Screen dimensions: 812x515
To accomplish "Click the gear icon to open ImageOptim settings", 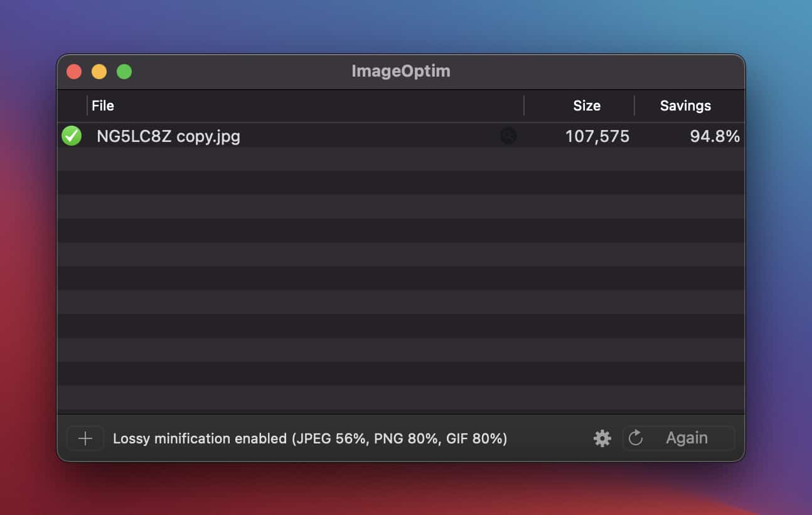I will [601, 438].
